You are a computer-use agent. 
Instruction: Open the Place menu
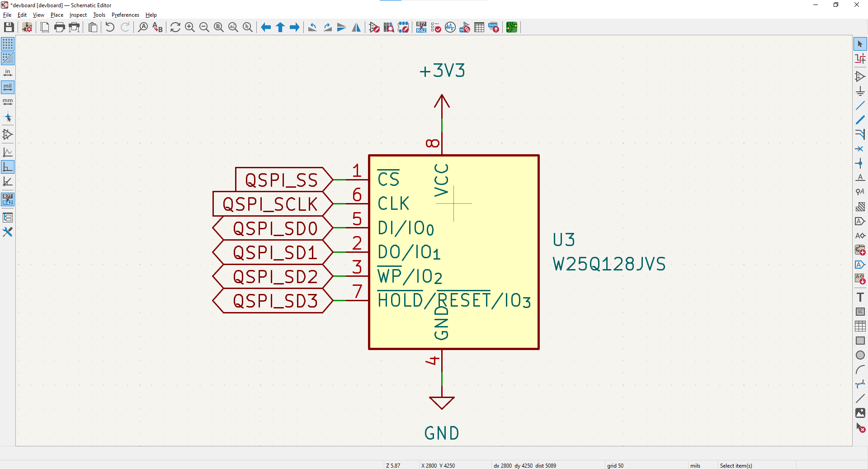(57, 15)
